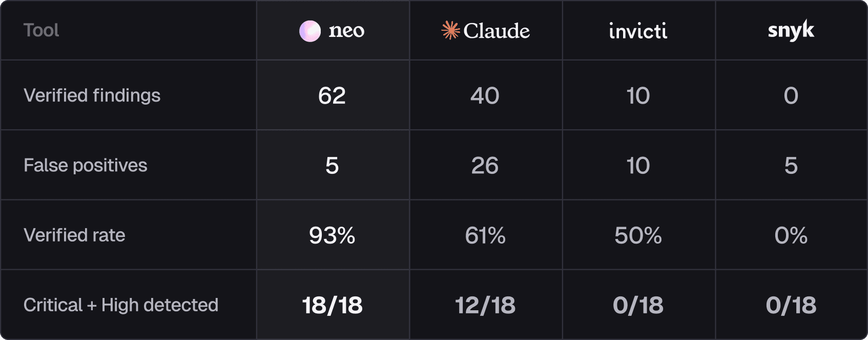868x340 pixels.
Task: Click the neo gradient circle logo
Action: click(x=310, y=31)
